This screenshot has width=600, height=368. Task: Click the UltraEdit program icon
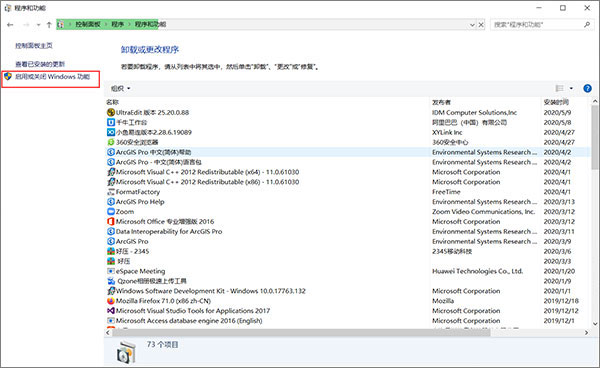[111, 112]
